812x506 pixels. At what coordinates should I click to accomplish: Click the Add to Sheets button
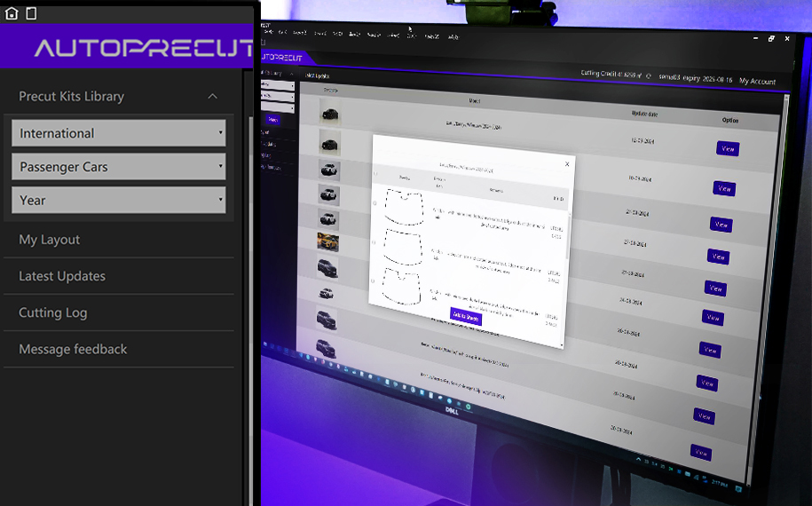tap(465, 317)
